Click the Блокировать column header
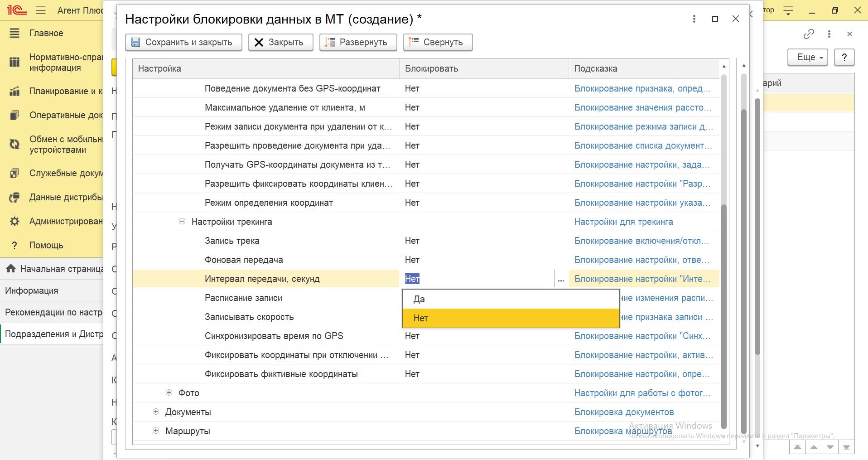Viewport: 868px width, 460px height. click(484, 68)
